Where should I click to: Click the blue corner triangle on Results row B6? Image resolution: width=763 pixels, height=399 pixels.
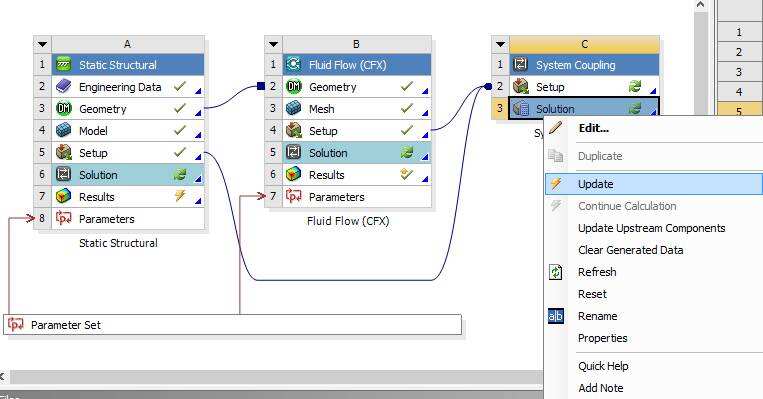425,179
